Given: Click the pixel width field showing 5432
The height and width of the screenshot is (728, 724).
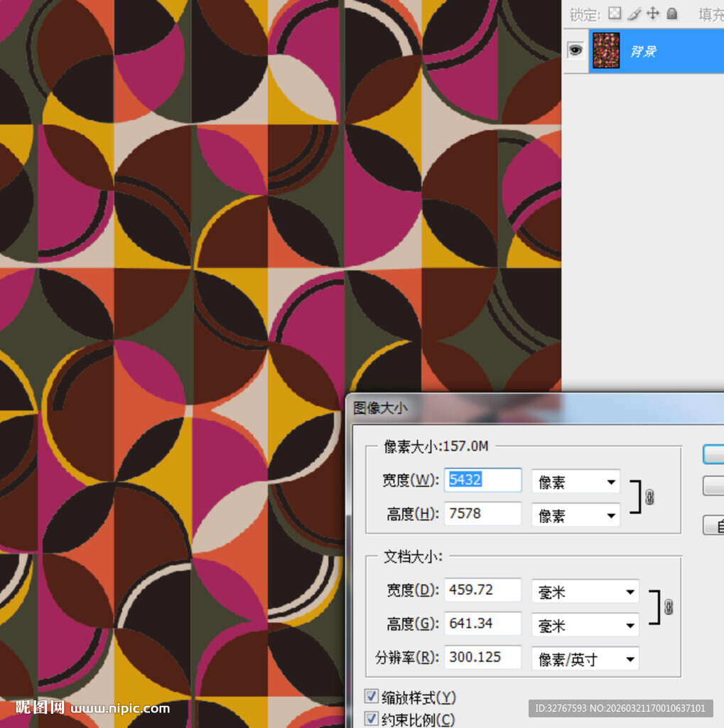Looking at the screenshot, I should 482,480.
